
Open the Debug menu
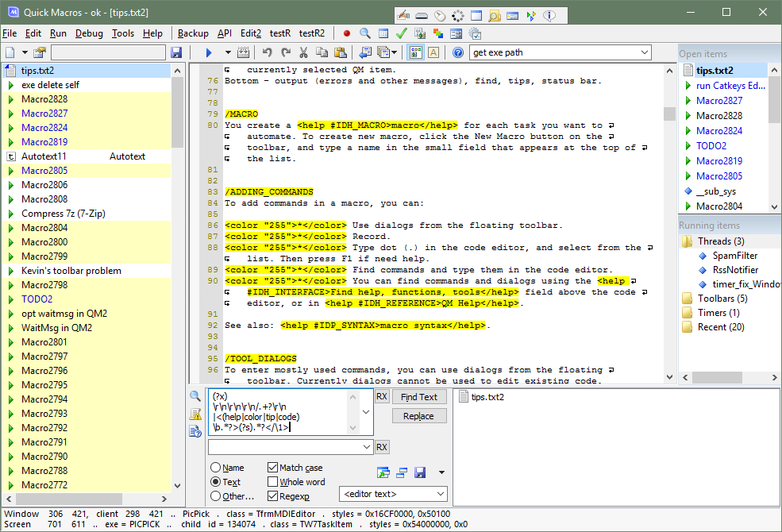point(89,33)
